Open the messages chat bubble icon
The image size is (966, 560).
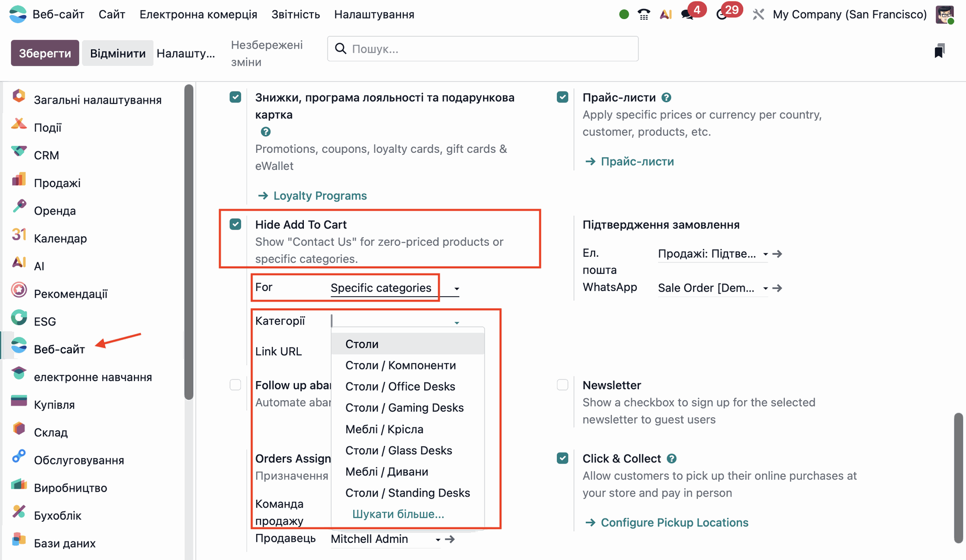point(687,15)
